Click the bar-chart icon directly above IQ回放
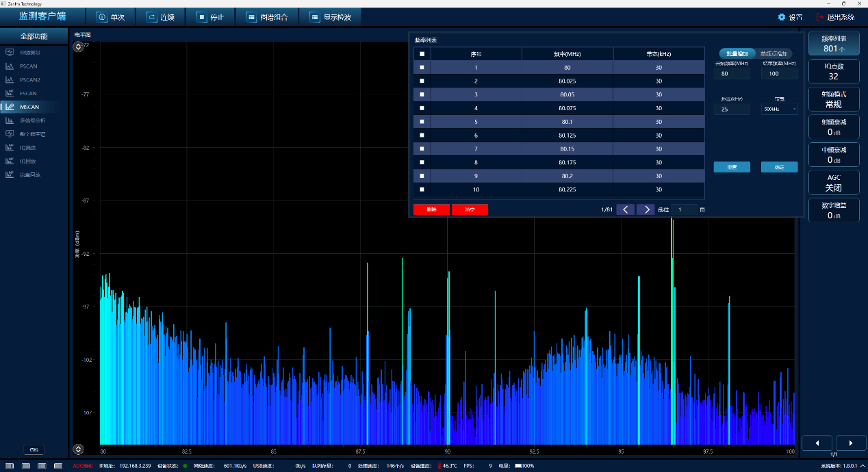 [x=10, y=148]
